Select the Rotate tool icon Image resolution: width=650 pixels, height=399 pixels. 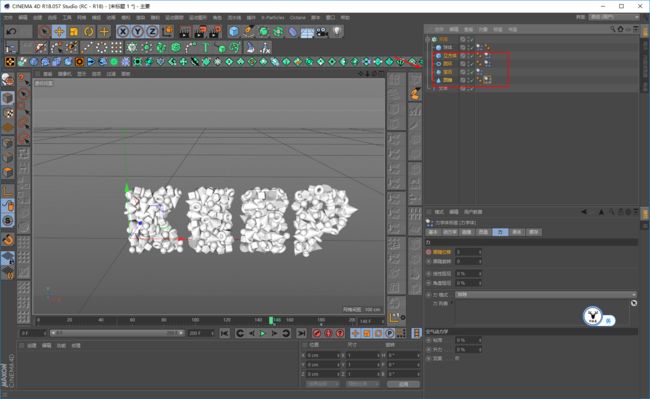[x=89, y=31]
